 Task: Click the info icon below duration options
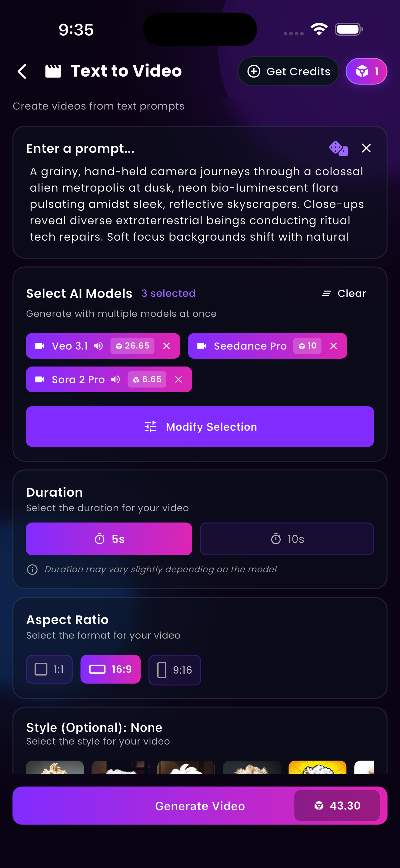click(x=32, y=569)
